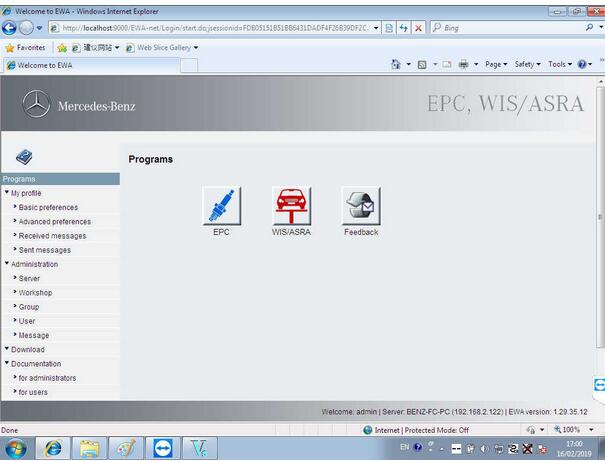The height and width of the screenshot is (462, 605).
Task: Click the Print icon in command bar
Action: (x=463, y=64)
